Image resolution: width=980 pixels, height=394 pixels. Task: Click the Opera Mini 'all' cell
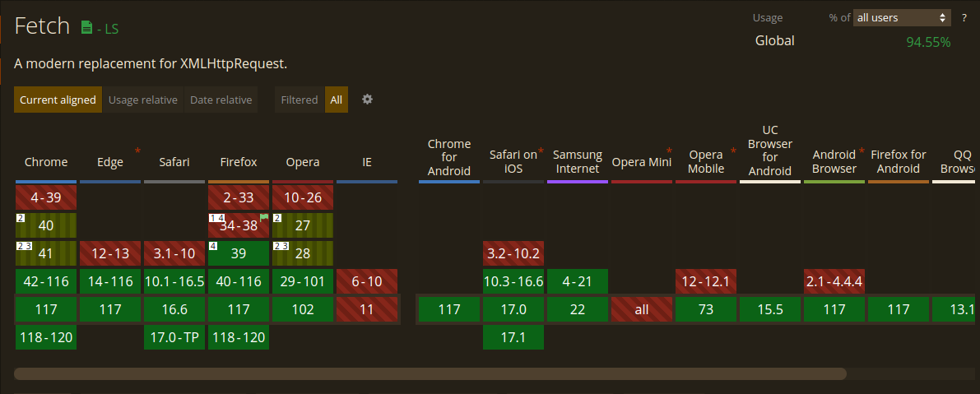(642, 310)
